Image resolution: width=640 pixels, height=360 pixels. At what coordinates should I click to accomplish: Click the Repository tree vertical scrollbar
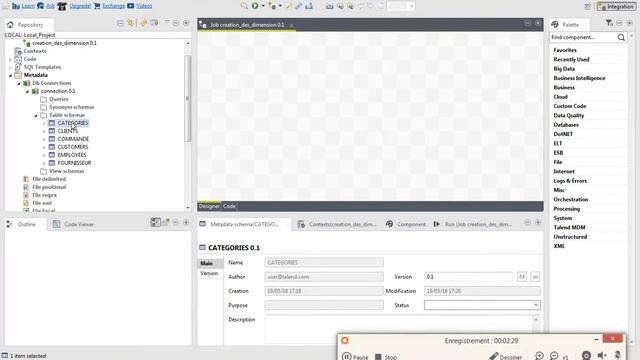(x=188, y=98)
